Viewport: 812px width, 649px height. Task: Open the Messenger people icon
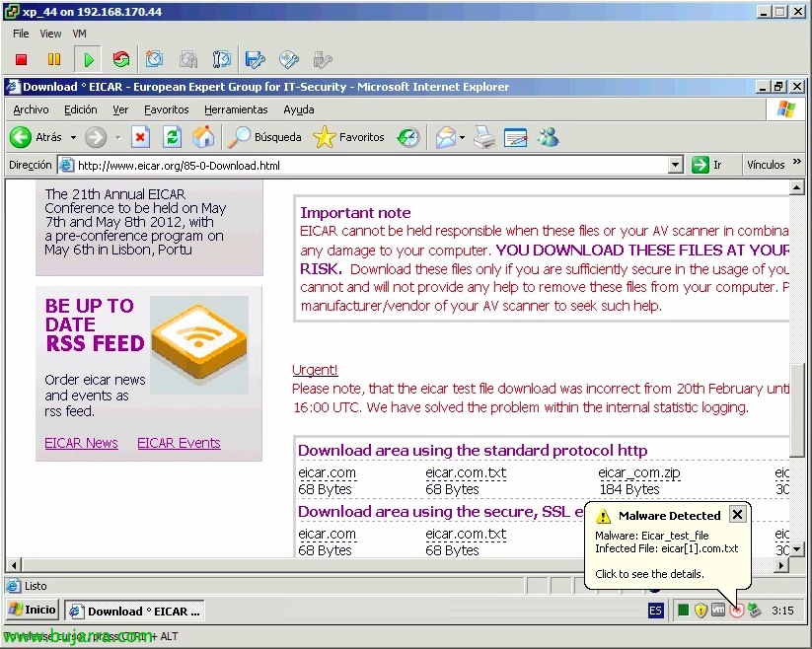548,137
